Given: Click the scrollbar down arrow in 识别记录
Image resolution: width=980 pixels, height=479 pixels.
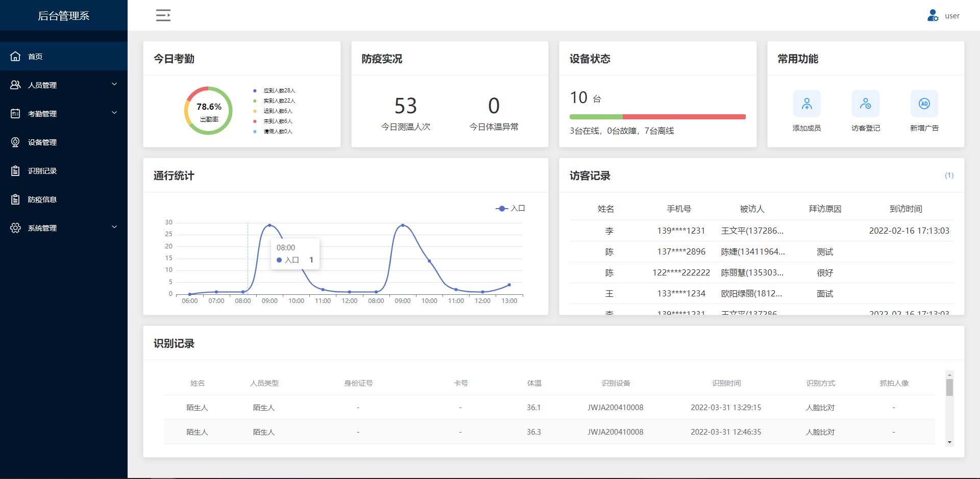Looking at the screenshot, I should point(949,442).
